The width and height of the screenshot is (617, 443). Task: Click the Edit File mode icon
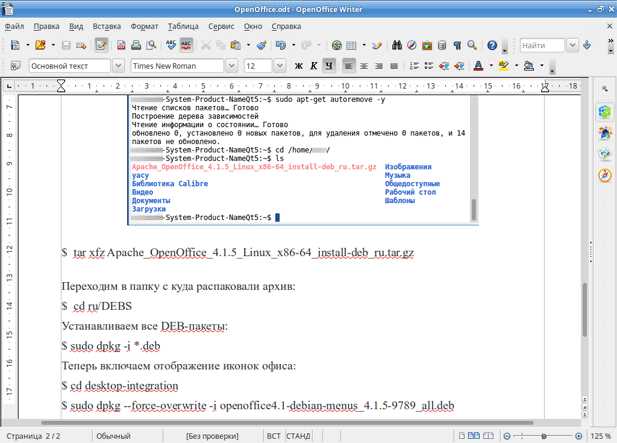101,45
